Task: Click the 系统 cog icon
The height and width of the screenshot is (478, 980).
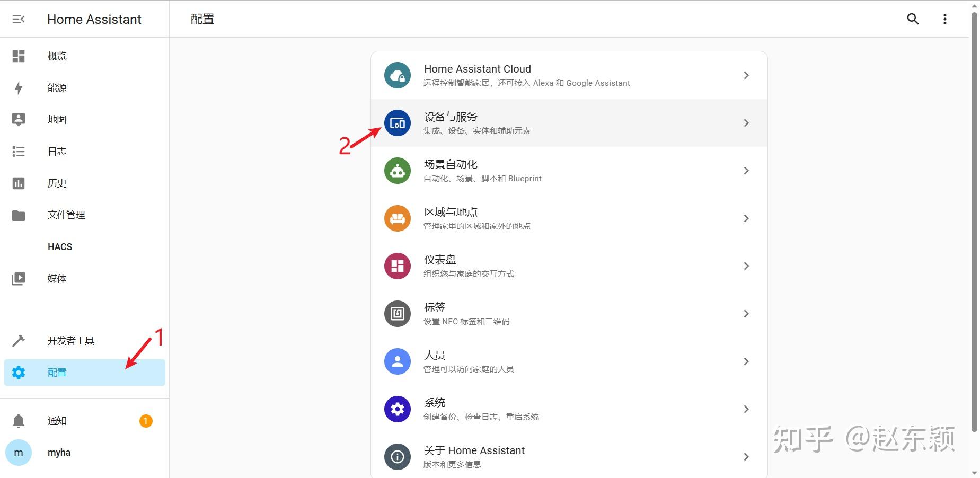Action: (x=398, y=409)
